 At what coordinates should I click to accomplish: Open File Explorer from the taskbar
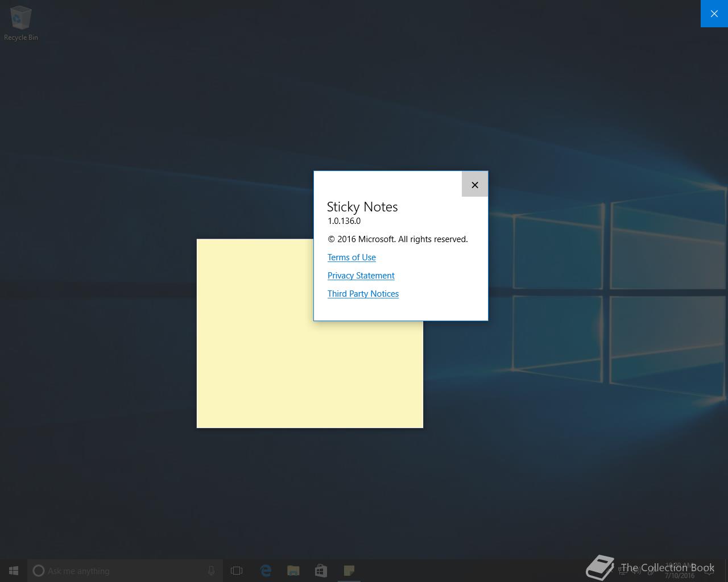point(293,571)
